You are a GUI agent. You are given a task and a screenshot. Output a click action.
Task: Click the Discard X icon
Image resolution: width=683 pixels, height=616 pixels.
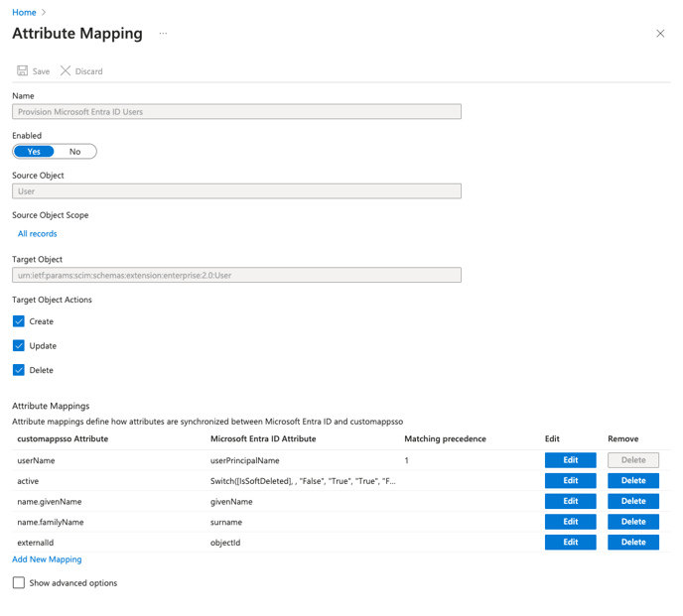pyautogui.click(x=66, y=70)
